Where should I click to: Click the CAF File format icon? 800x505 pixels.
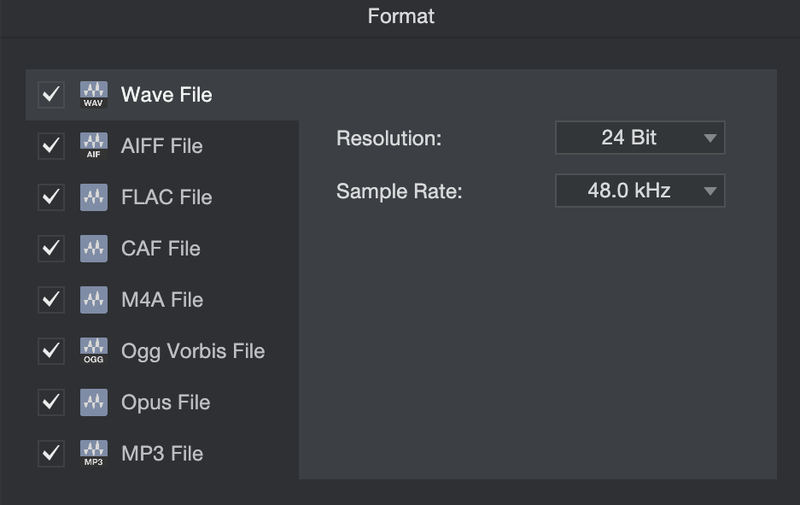coord(93,248)
